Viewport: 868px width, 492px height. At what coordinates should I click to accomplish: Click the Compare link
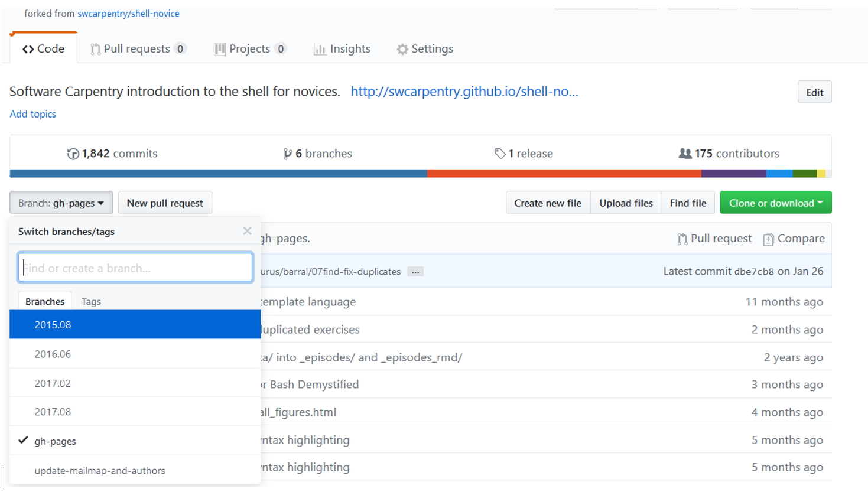click(794, 239)
